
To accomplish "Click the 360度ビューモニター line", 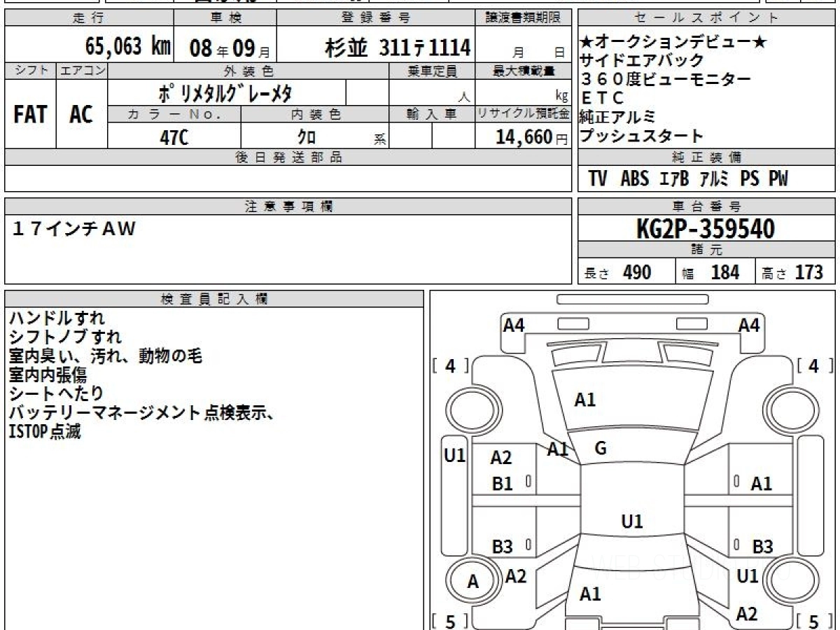I will coord(666,80).
